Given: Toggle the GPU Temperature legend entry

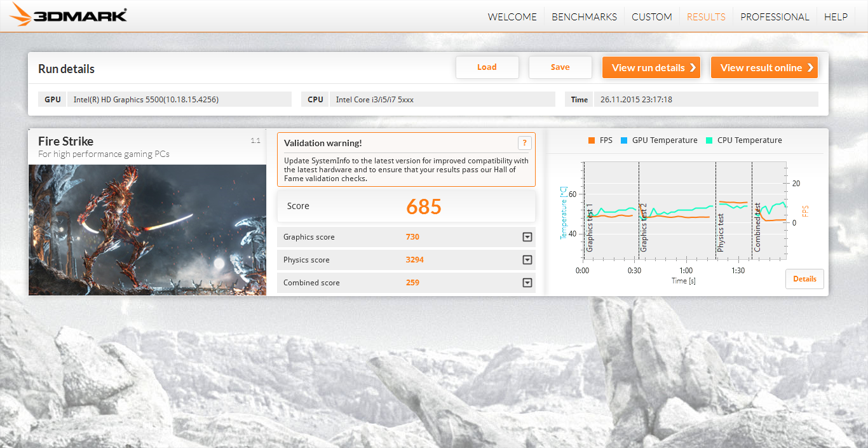Looking at the screenshot, I should (x=659, y=140).
